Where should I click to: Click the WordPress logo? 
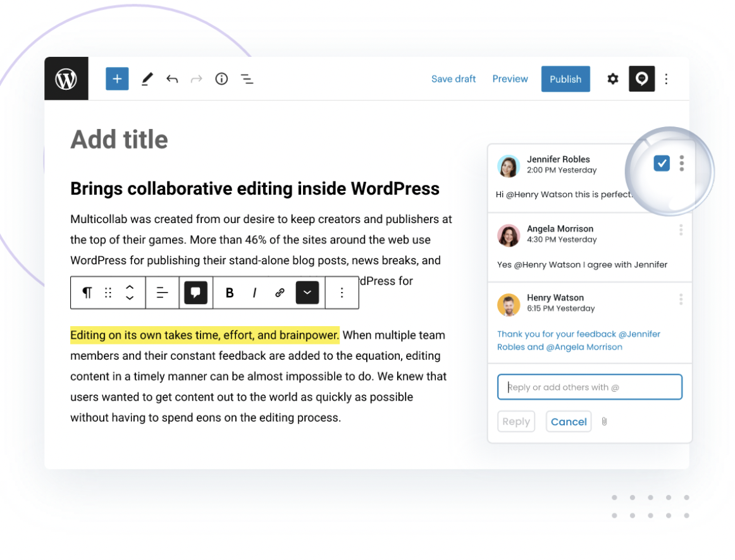pyautogui.click(x=66, y=78)
